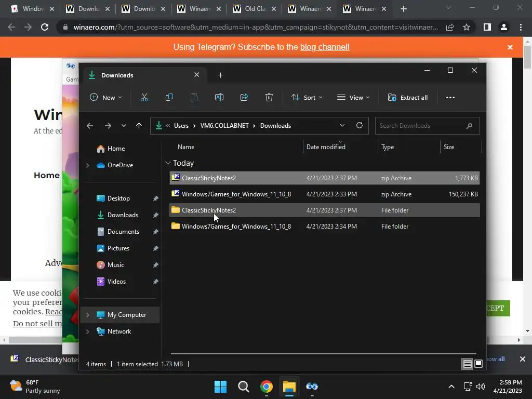Click Users in the breadcrumb path
Viewport: 532px width, 399px height.
(181, 126)
